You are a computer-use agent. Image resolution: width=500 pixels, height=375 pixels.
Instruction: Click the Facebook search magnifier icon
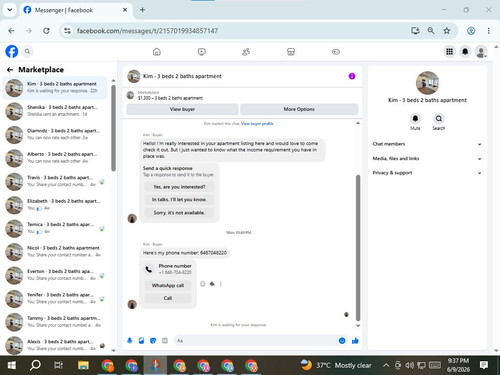(27, 52)
